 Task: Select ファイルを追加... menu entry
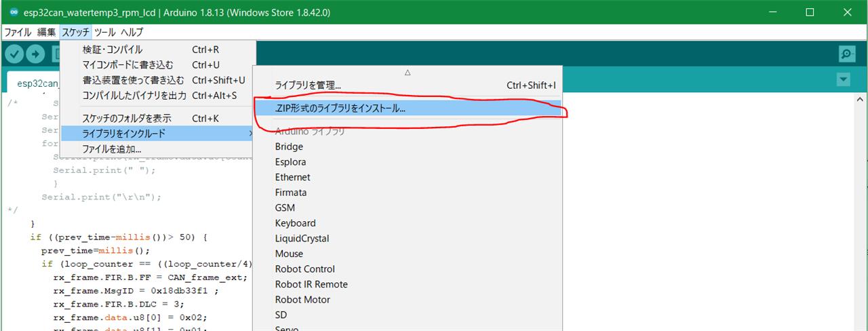[159, 149]
